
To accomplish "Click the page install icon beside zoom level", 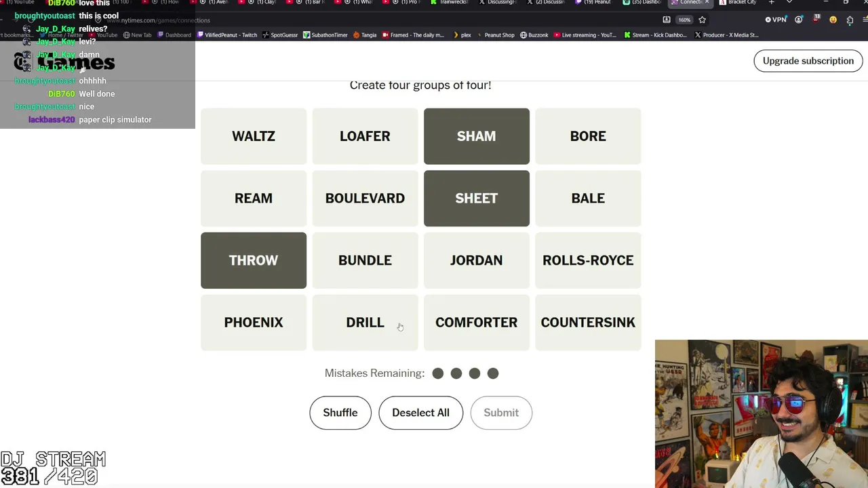I will coord(667,20).
